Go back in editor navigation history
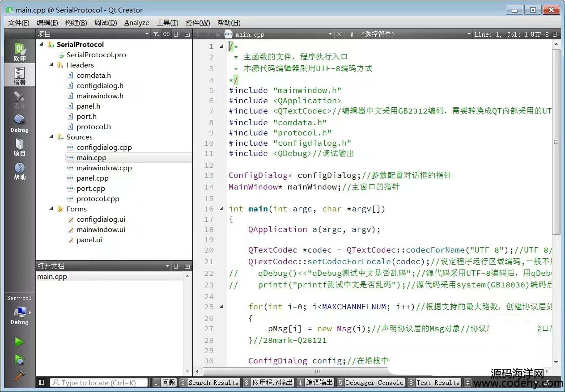The width and height of the screenshot is (565, 392). [x=198, y=34]
